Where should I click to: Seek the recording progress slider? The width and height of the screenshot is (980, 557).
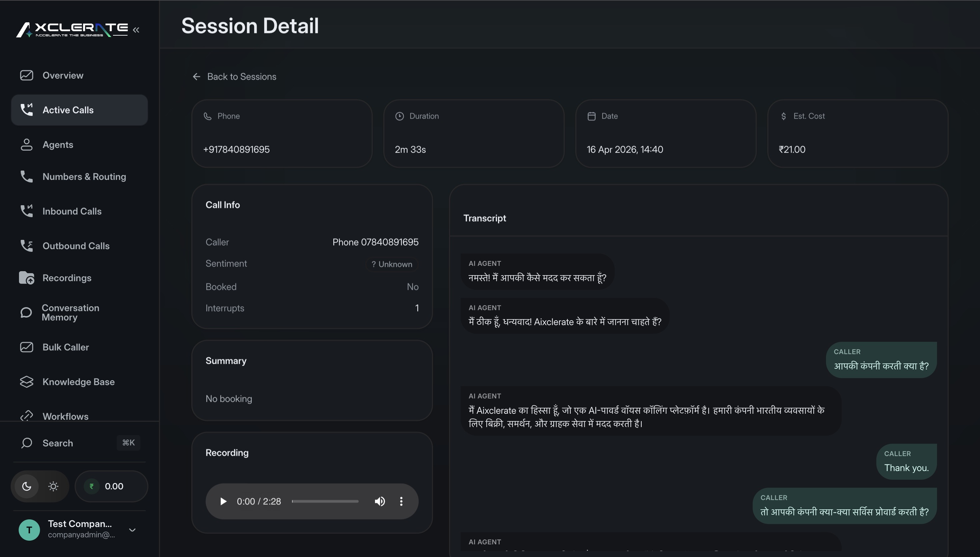pyautogui.click(x=325, y=501)
